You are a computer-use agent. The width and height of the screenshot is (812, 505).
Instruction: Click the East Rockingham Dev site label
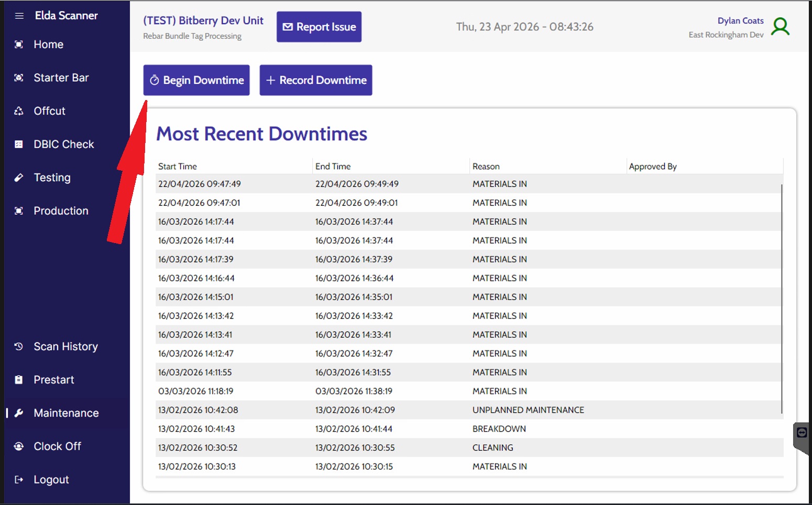pos(726,35)
